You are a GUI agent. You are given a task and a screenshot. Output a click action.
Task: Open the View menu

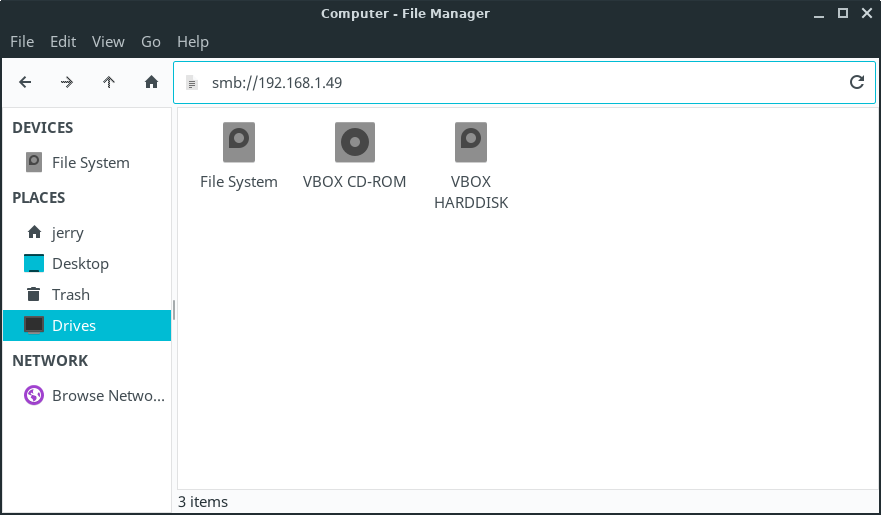[108, 41]
